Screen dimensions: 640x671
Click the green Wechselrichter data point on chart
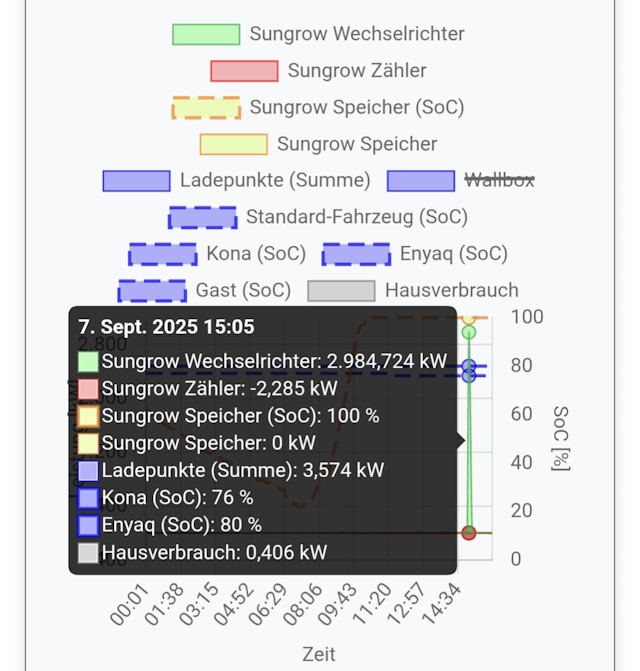pyautogui.click(x=469, y=332)
